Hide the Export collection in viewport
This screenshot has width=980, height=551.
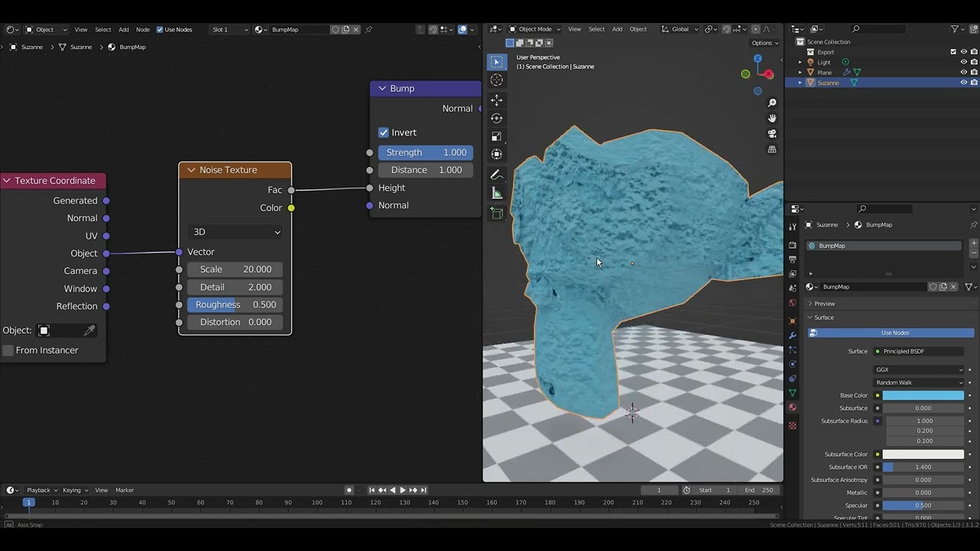tap(964, 52)
